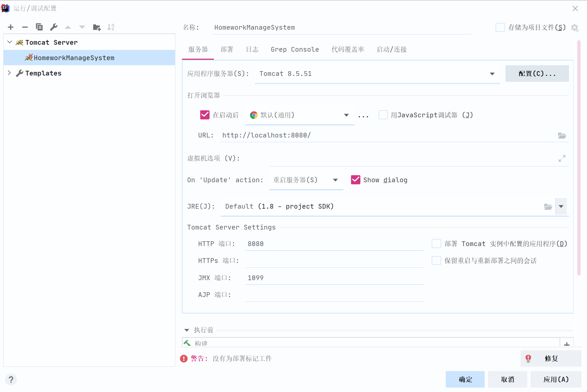
Task: Open the 默认(通用) browser dropdown
Action: (300, 115)
